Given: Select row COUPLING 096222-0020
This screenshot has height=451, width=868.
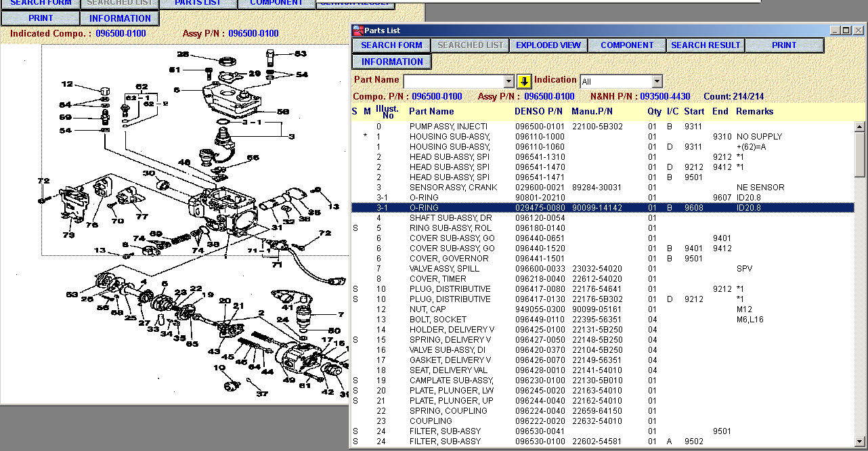Looking at the screenshot, I should tap(603, 421).
